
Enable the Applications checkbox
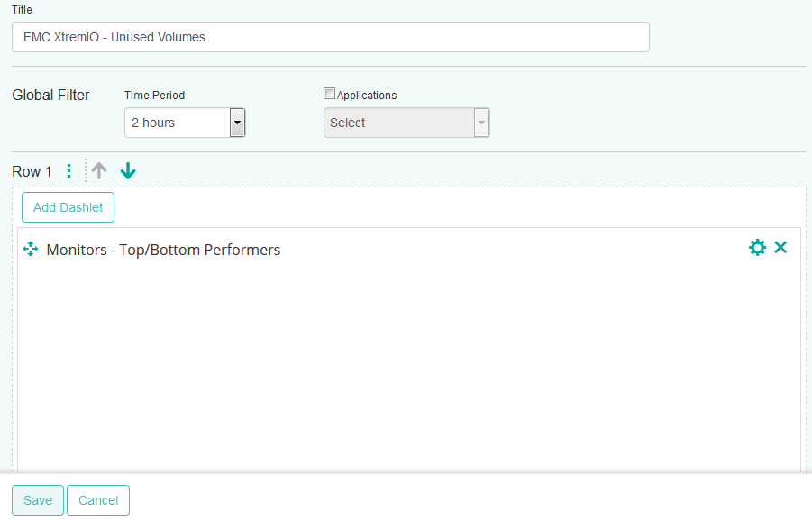(x=329, y=93)
